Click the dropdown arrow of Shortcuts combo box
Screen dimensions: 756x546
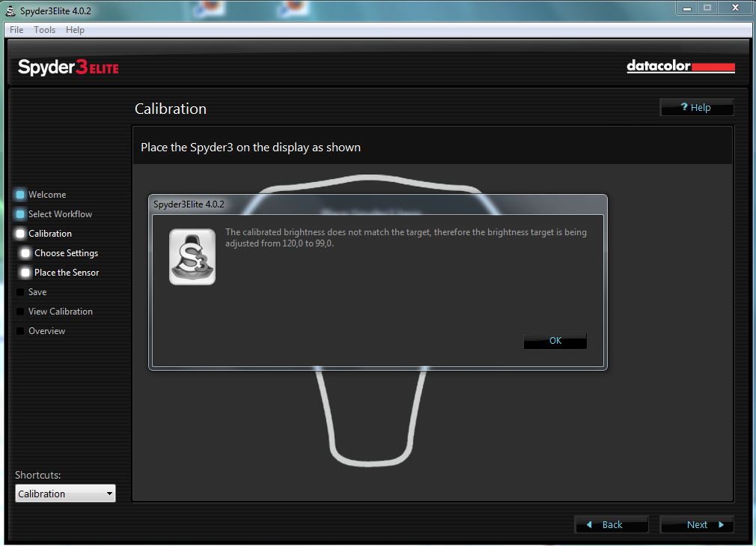point(109,494)
